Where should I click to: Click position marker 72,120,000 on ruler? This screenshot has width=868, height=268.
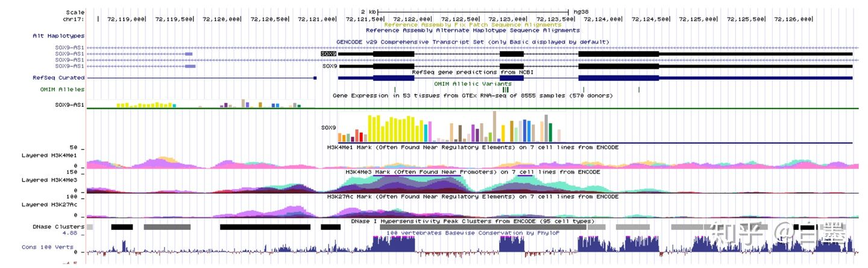tap(221, 19)
